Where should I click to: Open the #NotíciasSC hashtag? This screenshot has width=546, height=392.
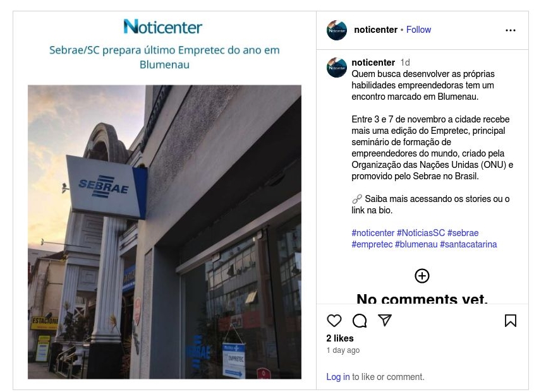point(421,233)
